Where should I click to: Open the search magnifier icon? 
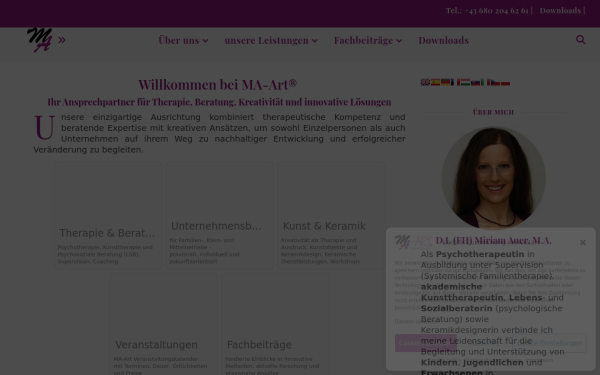(580, 39)
